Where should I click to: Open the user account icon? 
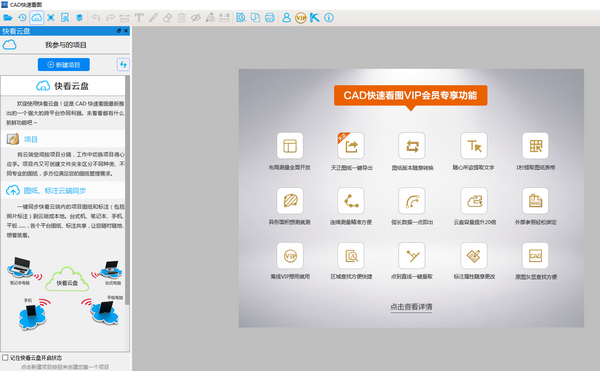click(x=286, y=18)
